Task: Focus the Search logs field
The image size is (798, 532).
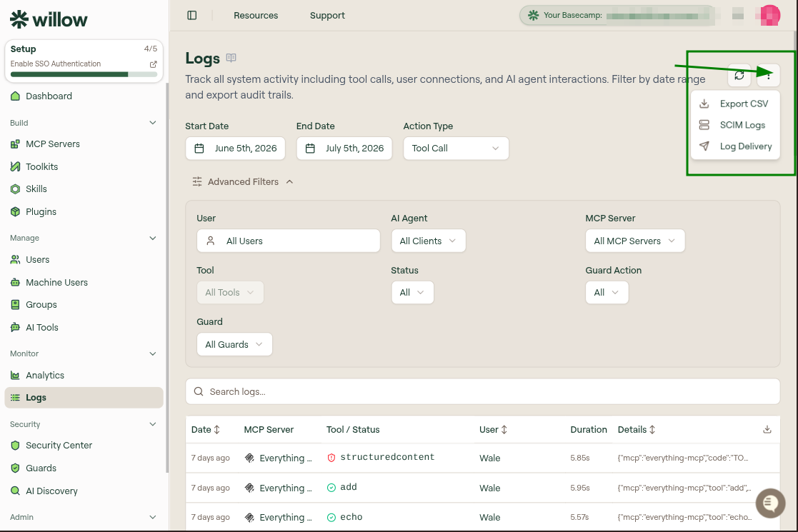Action: (482, 391)
